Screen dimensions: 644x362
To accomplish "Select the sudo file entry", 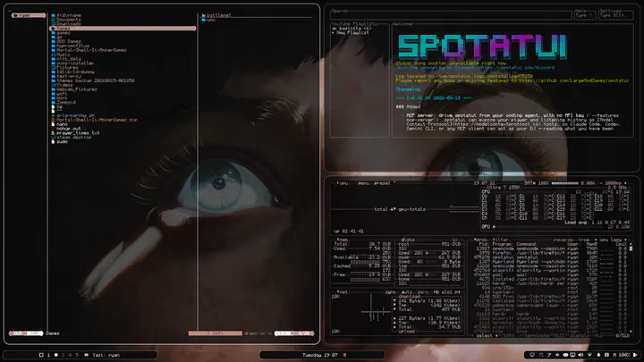I will (x=62, y=141).
